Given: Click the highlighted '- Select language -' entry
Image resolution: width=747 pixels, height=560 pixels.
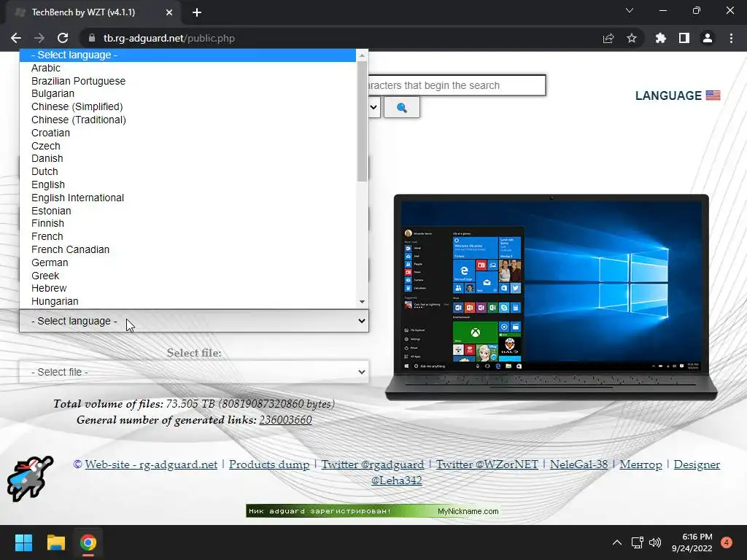Looking at the screenshot, I should [x=187, y=55].
